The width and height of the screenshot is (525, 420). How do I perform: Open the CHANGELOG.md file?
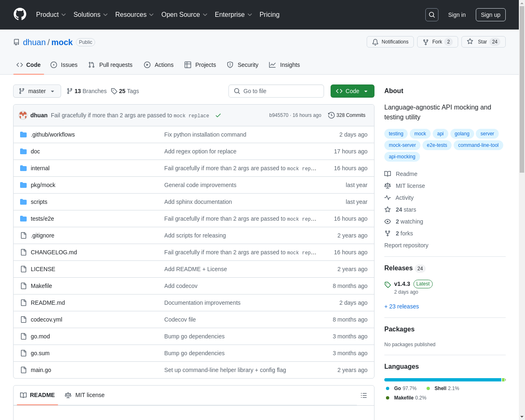(x=54, y=252)
